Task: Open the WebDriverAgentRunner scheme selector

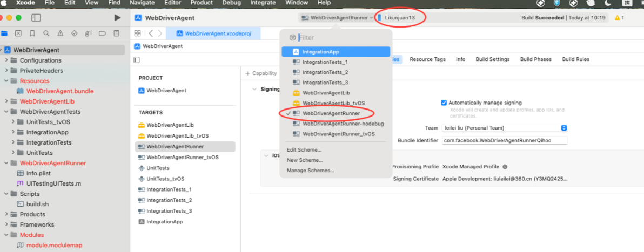Action: tap(338, 18)
